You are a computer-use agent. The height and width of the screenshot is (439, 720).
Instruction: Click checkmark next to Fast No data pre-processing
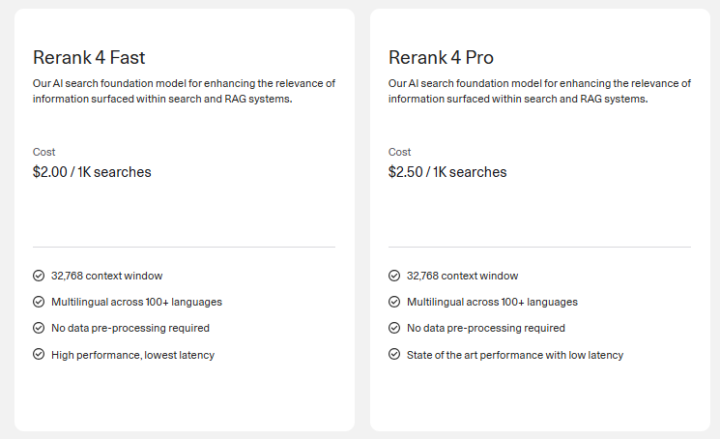point(39,328)
